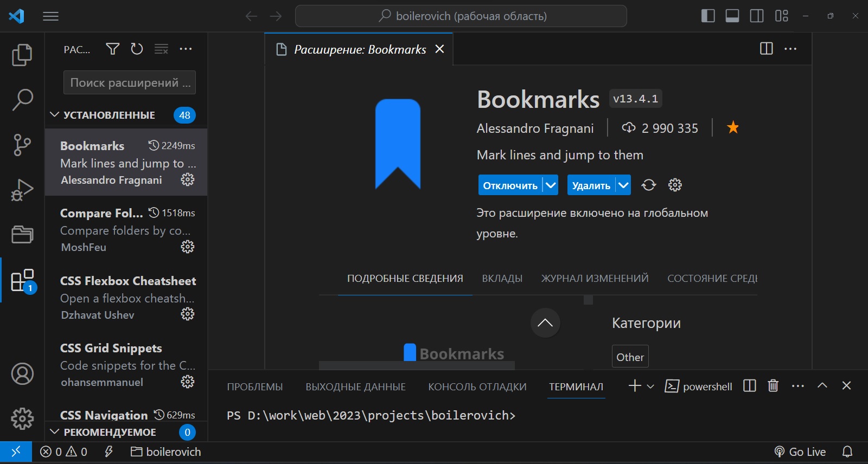868x464 pixels.
Task: Open manage gear for CSS Grid Snippets
Action: coord(188,382)
